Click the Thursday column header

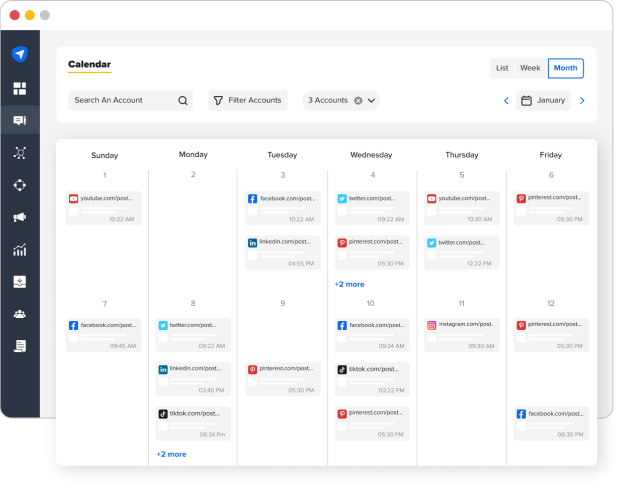click(462, 155)
